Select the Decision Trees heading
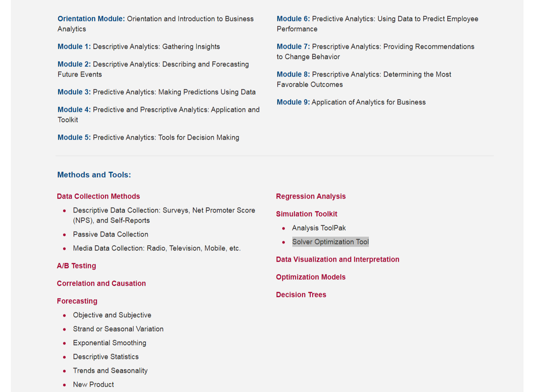Screen dimensions: 534x392 [301, 295]
